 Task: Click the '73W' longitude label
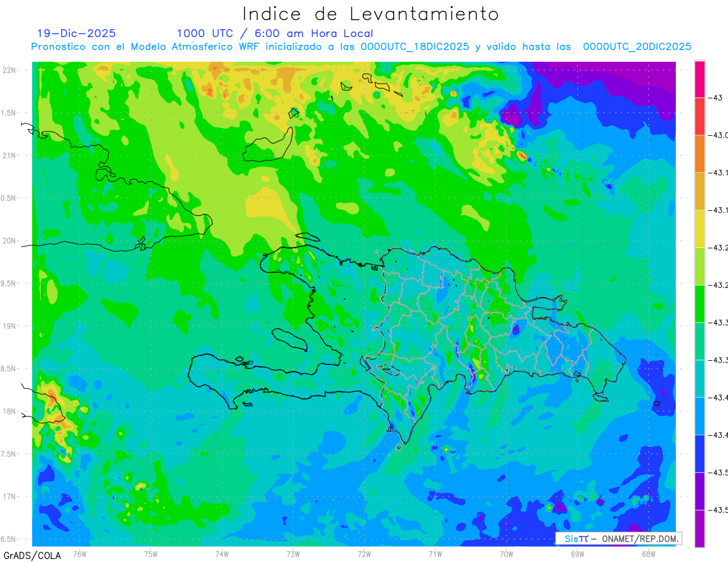click(x=293, y=554)
